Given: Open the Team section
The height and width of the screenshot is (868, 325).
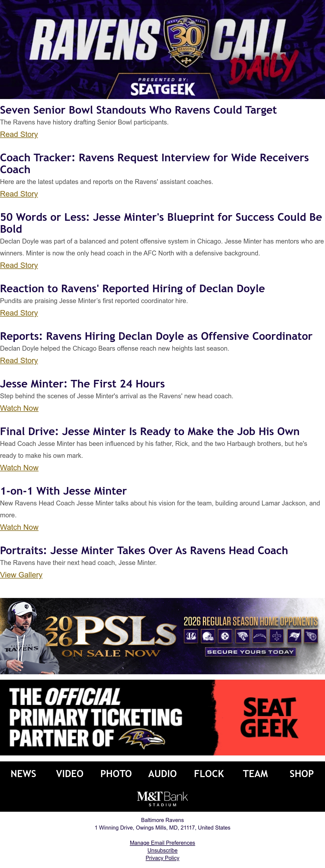Looking at the screenshot, I should (255, 774).
